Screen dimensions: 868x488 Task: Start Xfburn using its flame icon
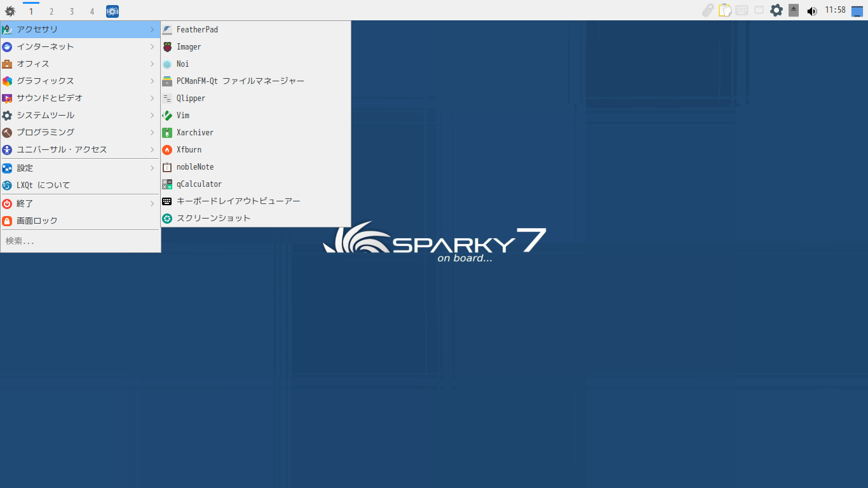(167, 150)
